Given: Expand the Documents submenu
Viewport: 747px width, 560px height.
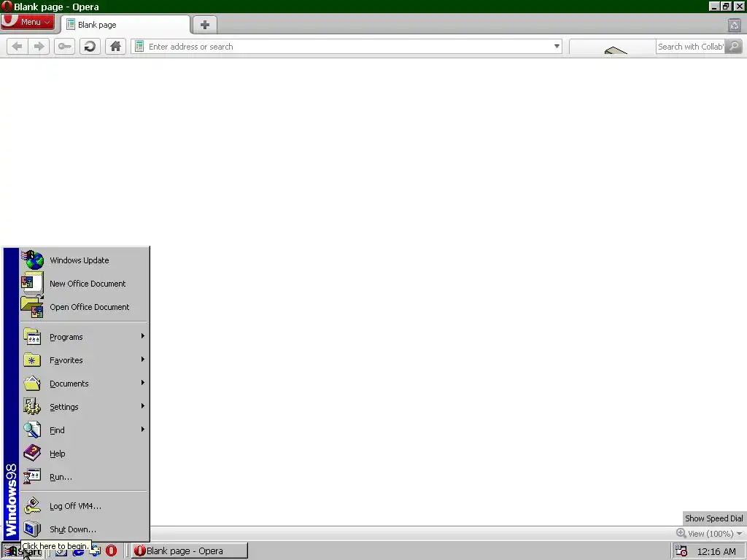Looking at the screenshot, I should pyautogui.click(x=85, y=384).
